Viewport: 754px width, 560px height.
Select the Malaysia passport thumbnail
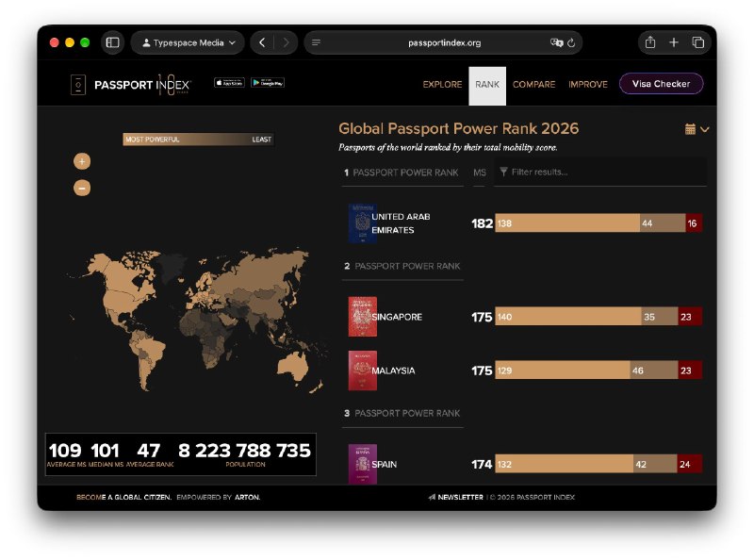click(362, 371)
